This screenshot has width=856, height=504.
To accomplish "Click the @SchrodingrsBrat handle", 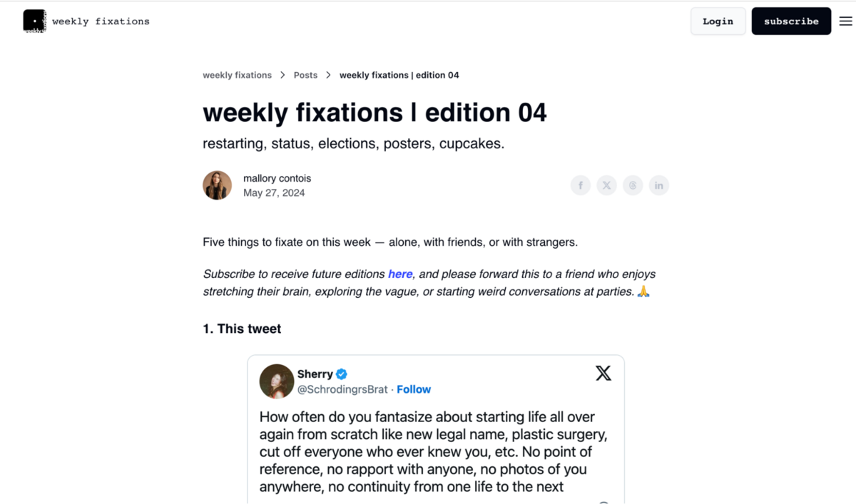I will coord(342,389).
